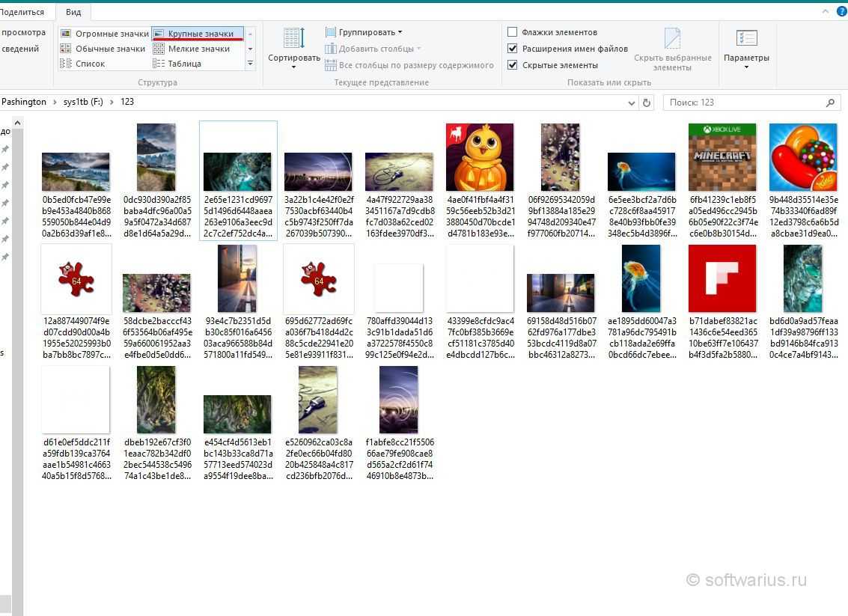Click sys1tb (F:) in the breadcrumb path
This screenshot has width=848, height=616.
(x=82, y=102)
